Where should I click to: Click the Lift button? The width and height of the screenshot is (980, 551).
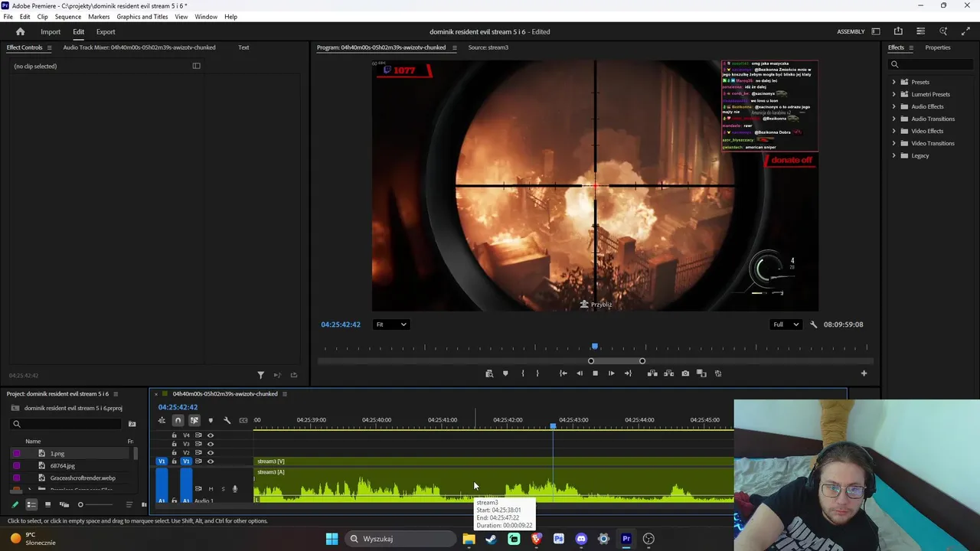pyautogui.click(x=652, y=373)
